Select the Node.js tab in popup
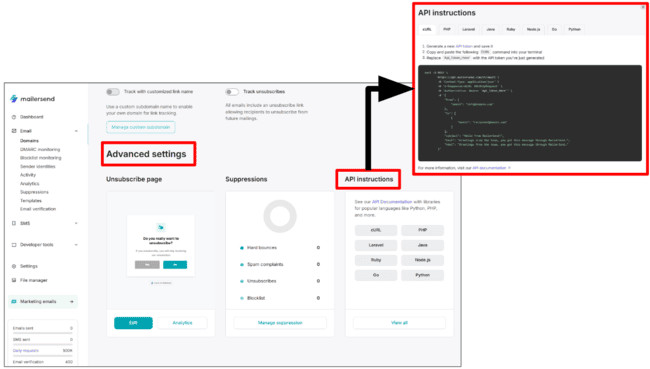The width and height of the screenshot is (650, 369). 533,29
